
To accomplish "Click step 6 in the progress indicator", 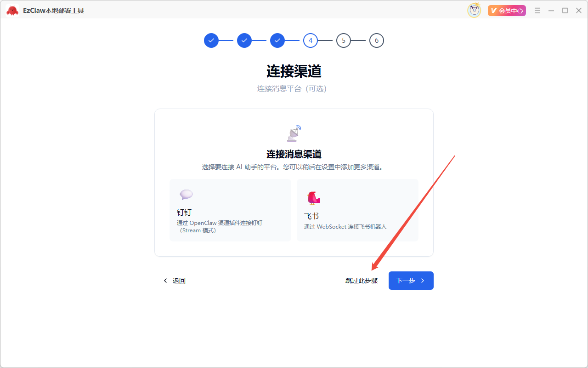I will coord(376,40).
